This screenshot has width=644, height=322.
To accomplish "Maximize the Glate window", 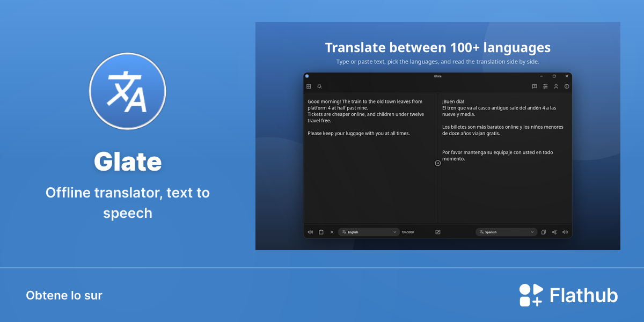I will [554, 76].
